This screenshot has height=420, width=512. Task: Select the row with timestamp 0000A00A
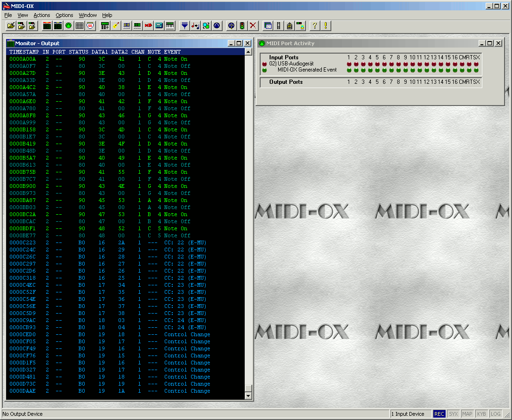click(125, 59)
